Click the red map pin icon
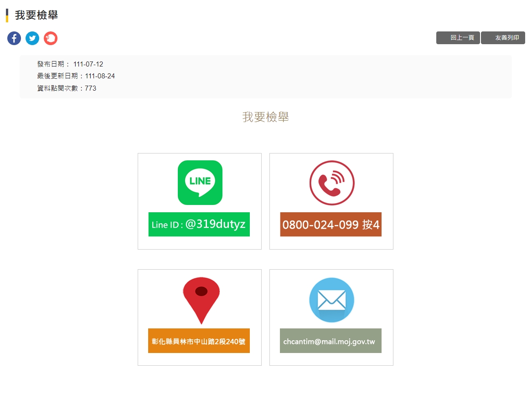Image resolution: width=532 pixels, height=394 pixels. (x=201, y=301)
